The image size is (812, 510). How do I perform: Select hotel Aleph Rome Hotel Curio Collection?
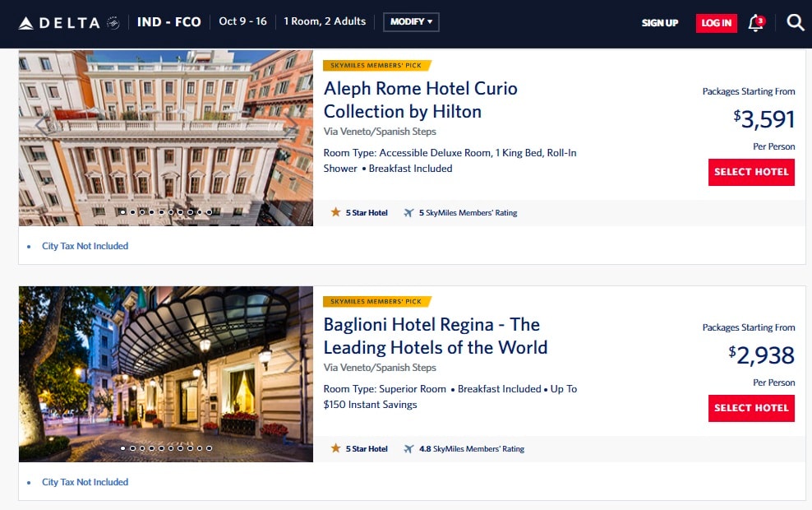coord(751,172)
